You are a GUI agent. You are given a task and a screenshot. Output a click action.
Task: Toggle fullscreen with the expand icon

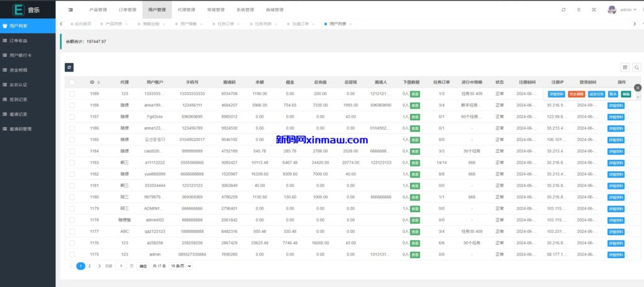coord(594,9)
